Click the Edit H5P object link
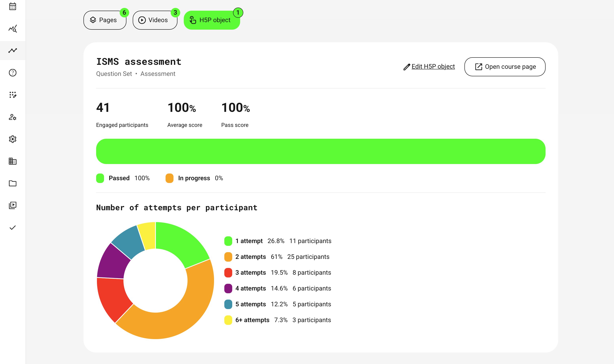 tap(433, 66)
